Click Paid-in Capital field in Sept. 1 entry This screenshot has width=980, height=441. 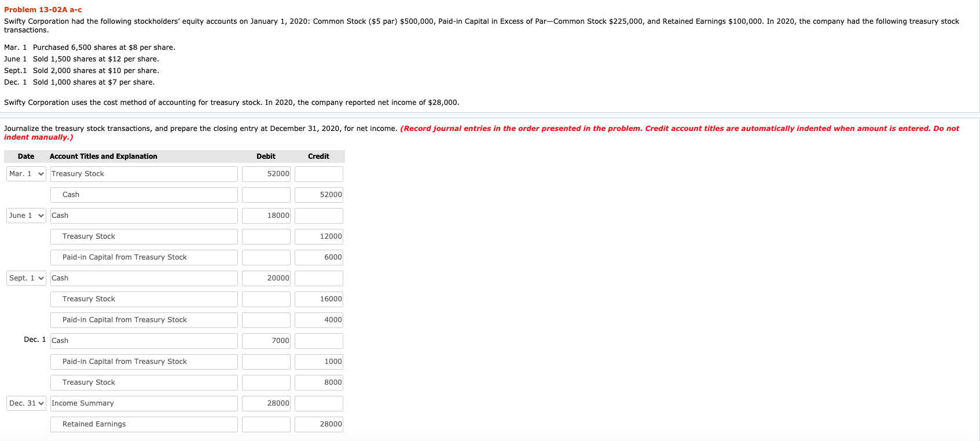click(x=144, y=320)
